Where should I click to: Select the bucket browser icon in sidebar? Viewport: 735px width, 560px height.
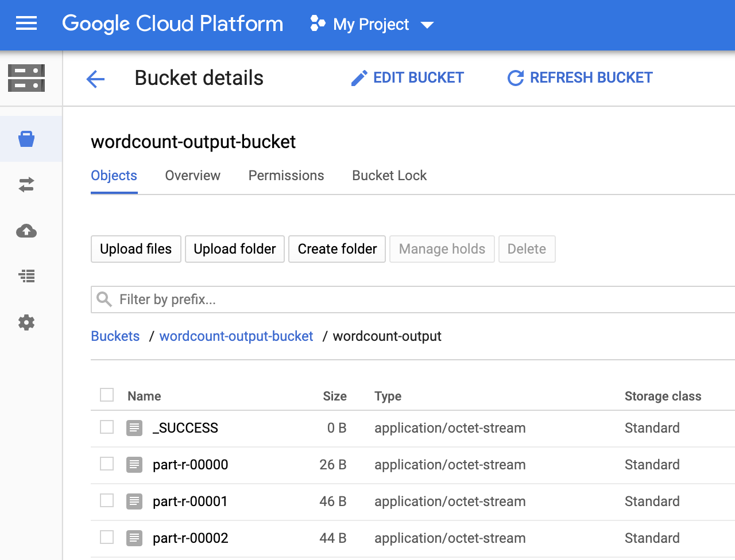(26, 139)
